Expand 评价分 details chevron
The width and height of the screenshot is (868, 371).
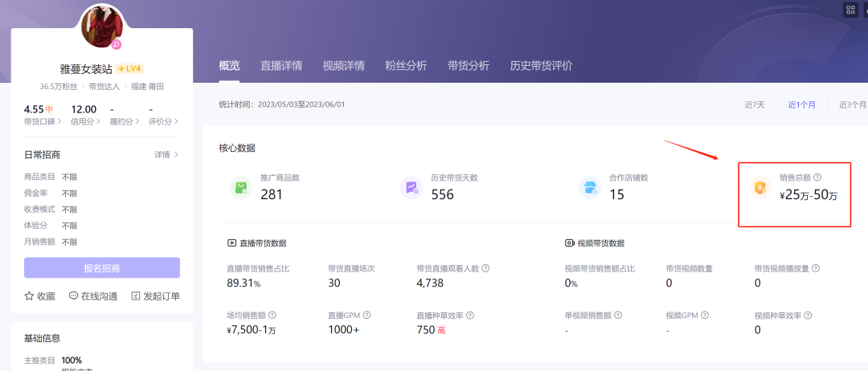click(177, 121)
